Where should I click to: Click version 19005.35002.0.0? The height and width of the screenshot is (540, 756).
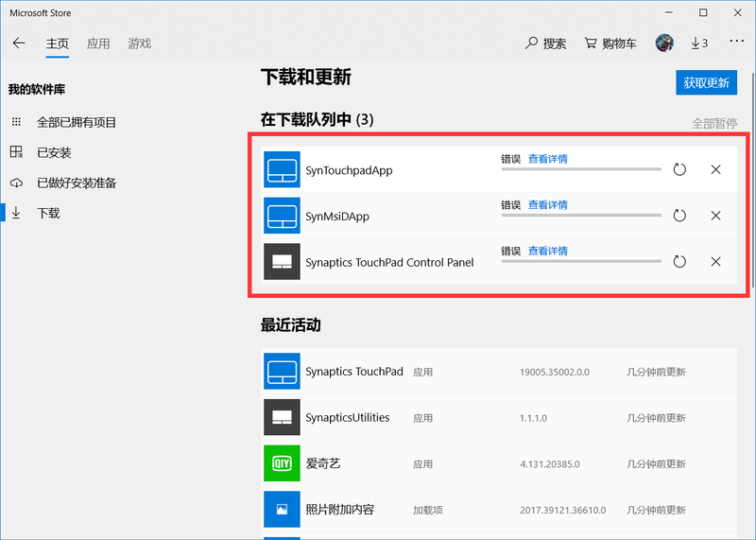(555, 372)
